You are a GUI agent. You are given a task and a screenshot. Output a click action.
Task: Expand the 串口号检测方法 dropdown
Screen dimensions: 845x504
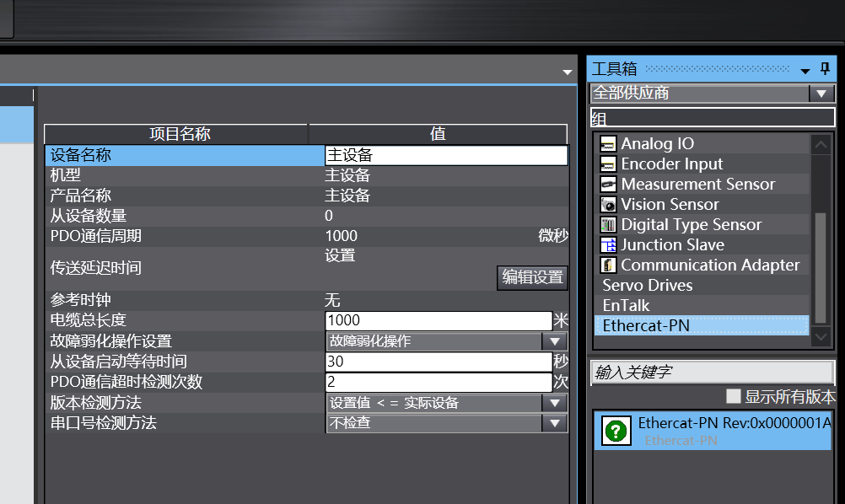[x=555, y=423]
